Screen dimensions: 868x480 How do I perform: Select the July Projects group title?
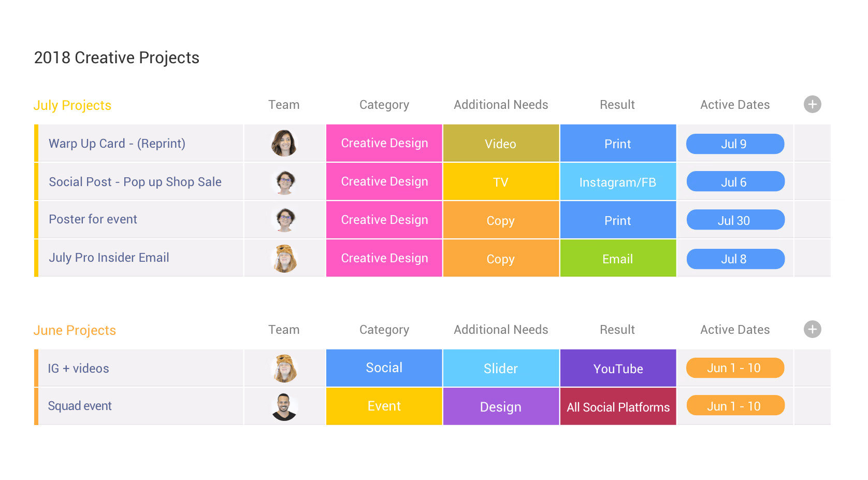[73, 105]
